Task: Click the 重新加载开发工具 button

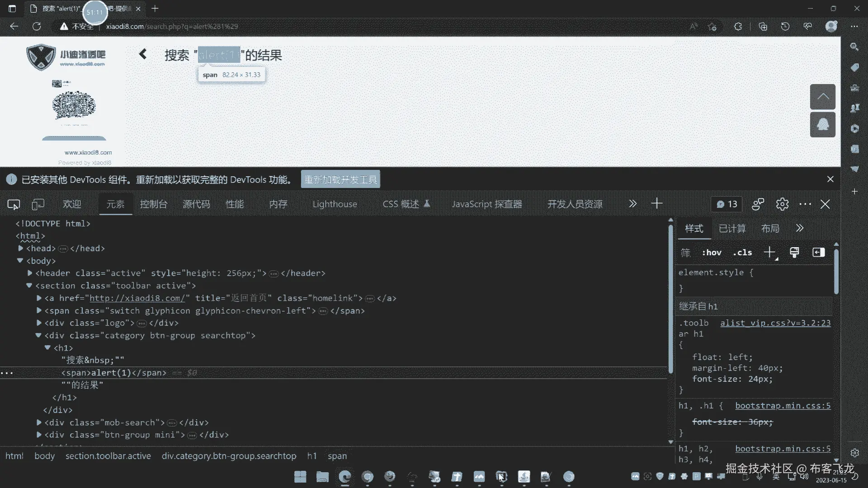Action: [340, 179]
